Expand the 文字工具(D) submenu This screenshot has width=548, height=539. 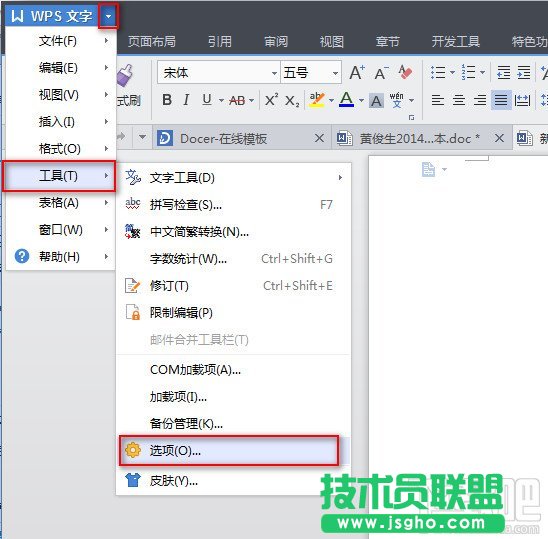tap(233, 178)
